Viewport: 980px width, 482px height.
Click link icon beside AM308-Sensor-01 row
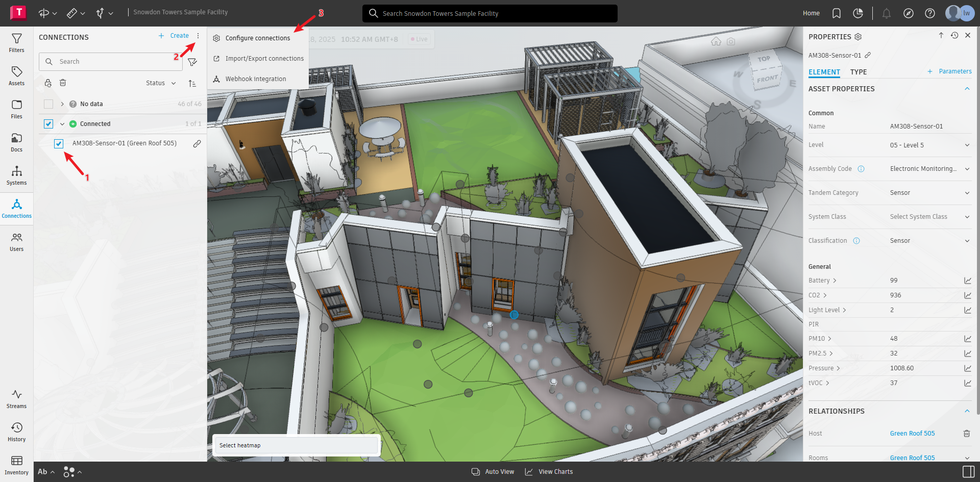197,144
